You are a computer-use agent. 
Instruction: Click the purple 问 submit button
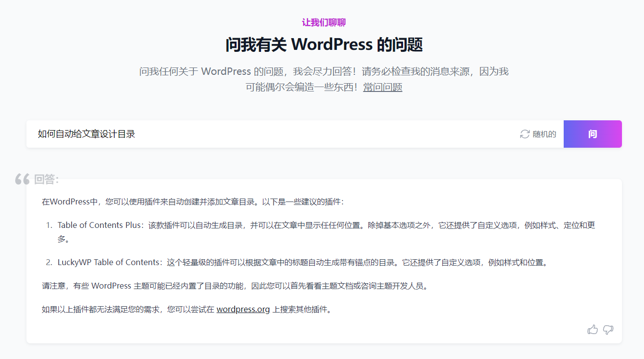pyautogui.click(x=593, y=134)
